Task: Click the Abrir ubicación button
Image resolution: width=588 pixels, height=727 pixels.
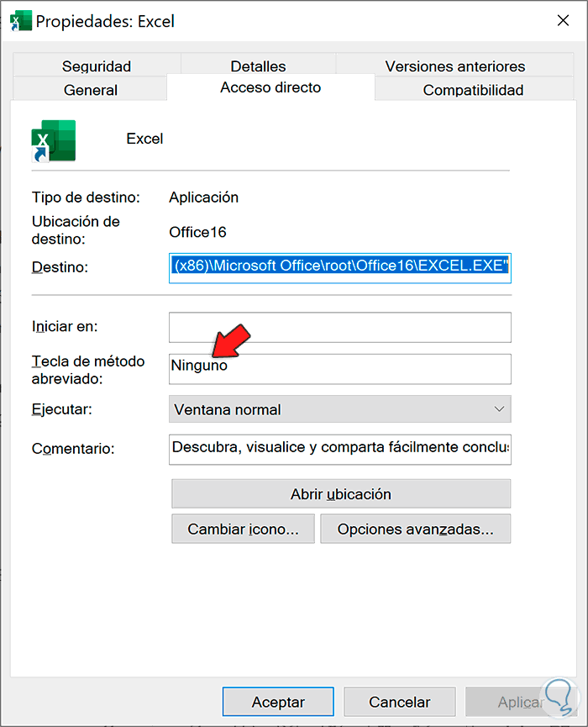Action: coord(341,494)
